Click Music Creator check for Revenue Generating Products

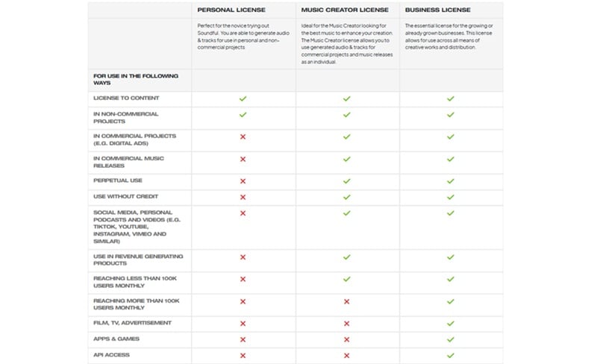pyautogui.click(x=346, y=257)
